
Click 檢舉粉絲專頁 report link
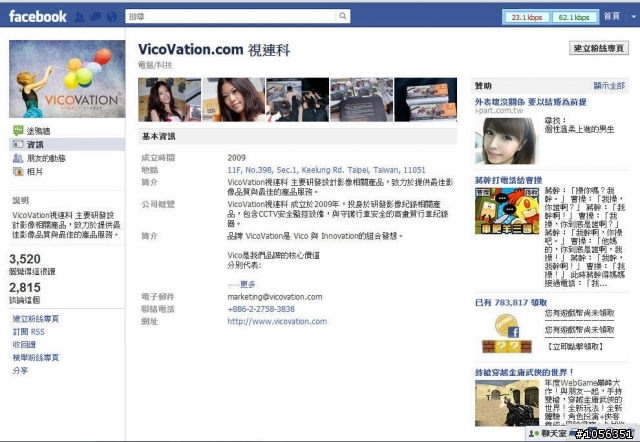(36, 358)
